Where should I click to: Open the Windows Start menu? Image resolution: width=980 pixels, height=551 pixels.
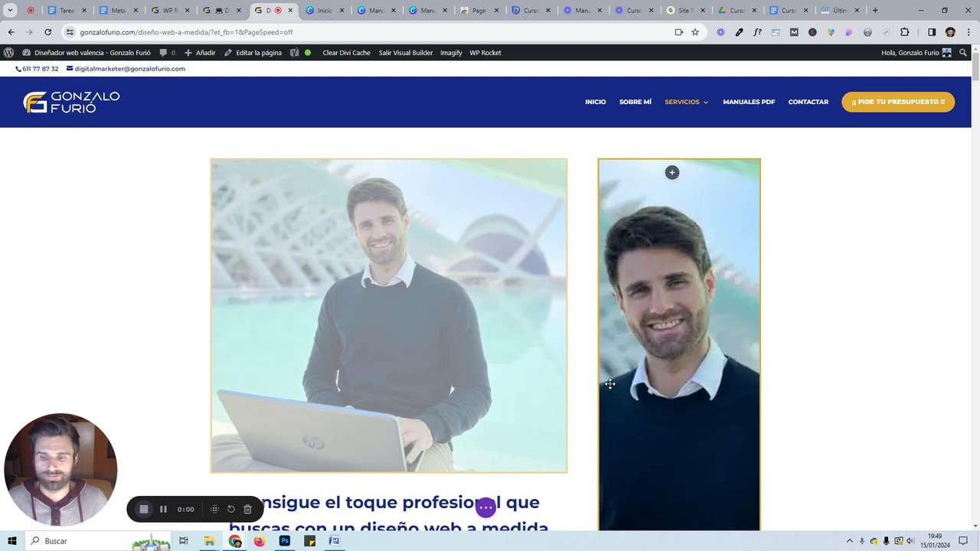(11, 541)
